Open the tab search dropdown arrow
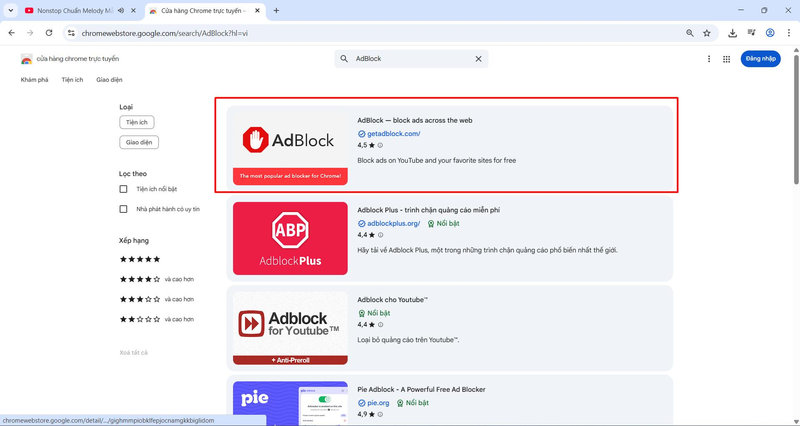 (x=10, y=10)
